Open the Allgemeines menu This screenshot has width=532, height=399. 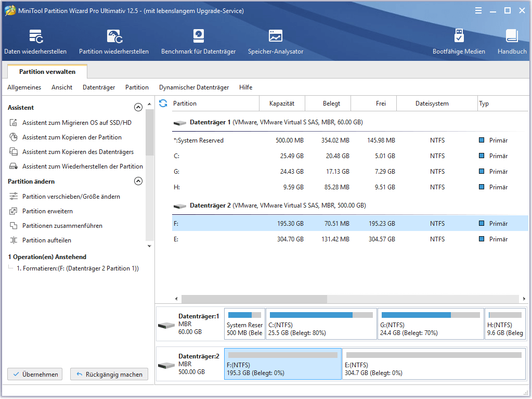[x=24, y=87]
